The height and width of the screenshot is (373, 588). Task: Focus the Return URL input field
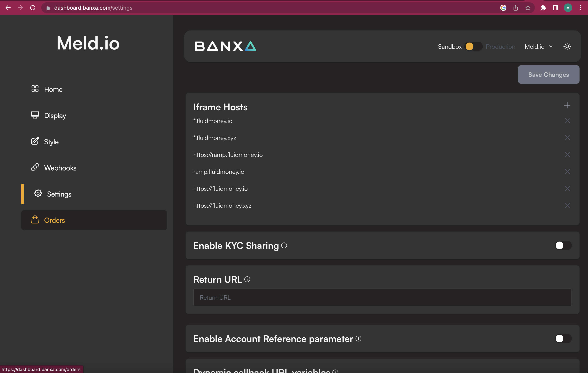point(382,298)
